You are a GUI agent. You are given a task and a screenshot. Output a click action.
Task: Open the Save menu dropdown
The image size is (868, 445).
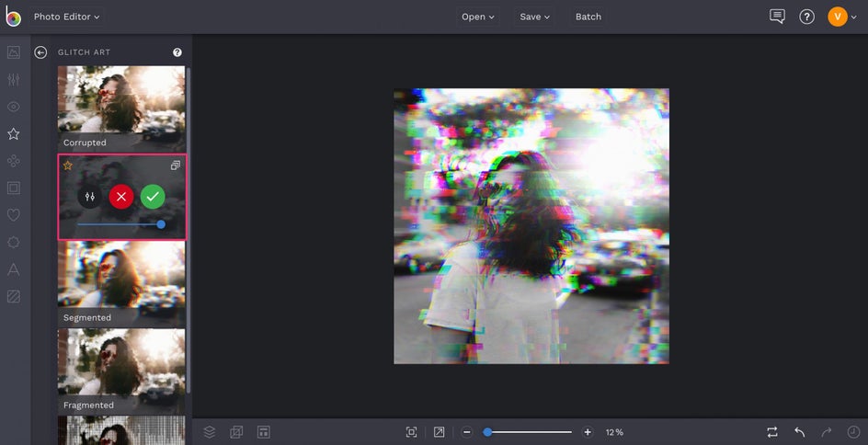coord(535,17)
